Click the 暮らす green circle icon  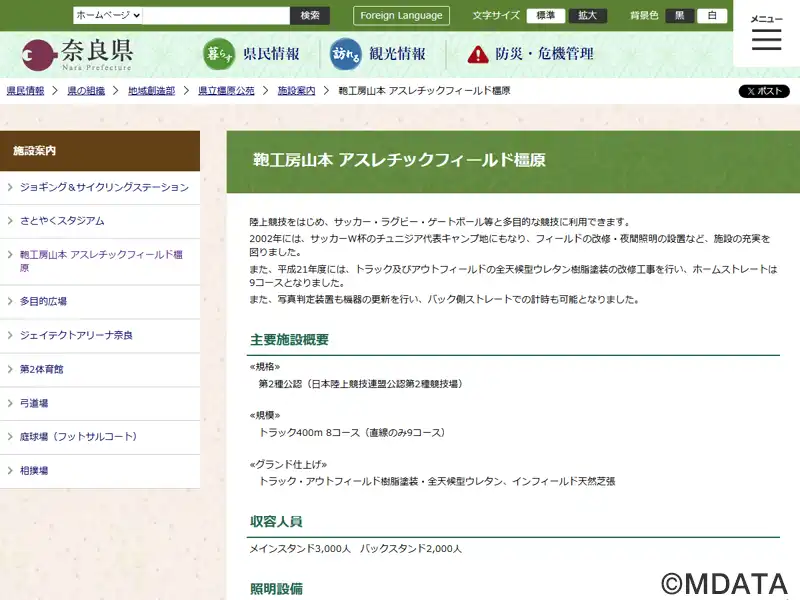tap(219, 54)
